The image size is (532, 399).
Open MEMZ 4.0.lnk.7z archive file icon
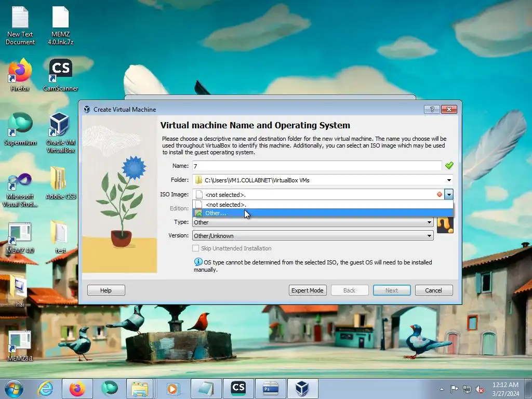(x=60, y=26)
